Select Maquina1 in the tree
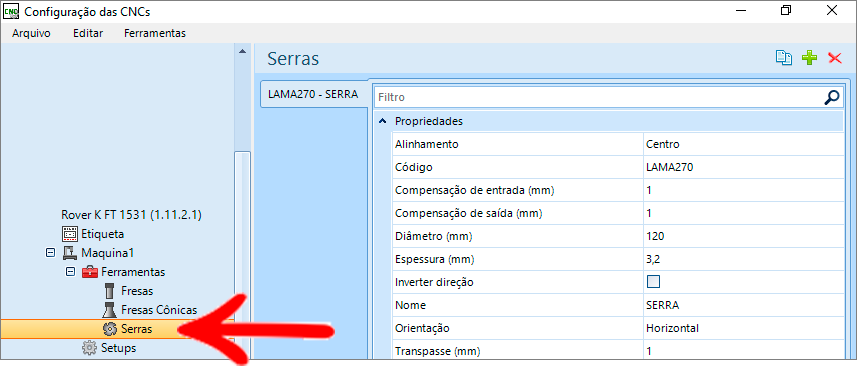 (108, 253)
